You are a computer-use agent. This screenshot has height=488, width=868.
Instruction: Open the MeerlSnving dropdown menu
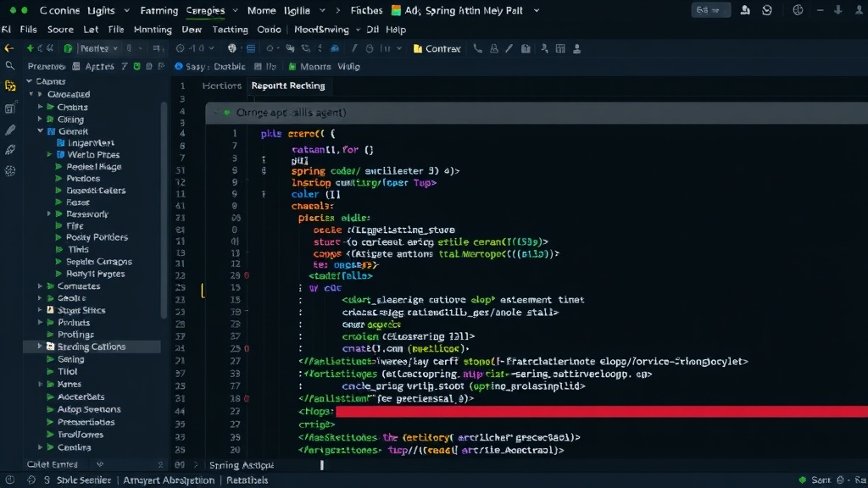[326, 30]
